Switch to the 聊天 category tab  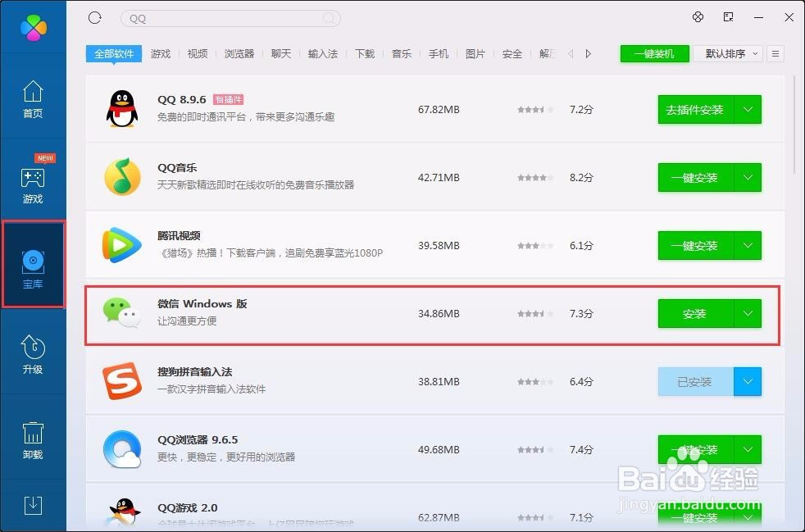[x=281, y=53]
